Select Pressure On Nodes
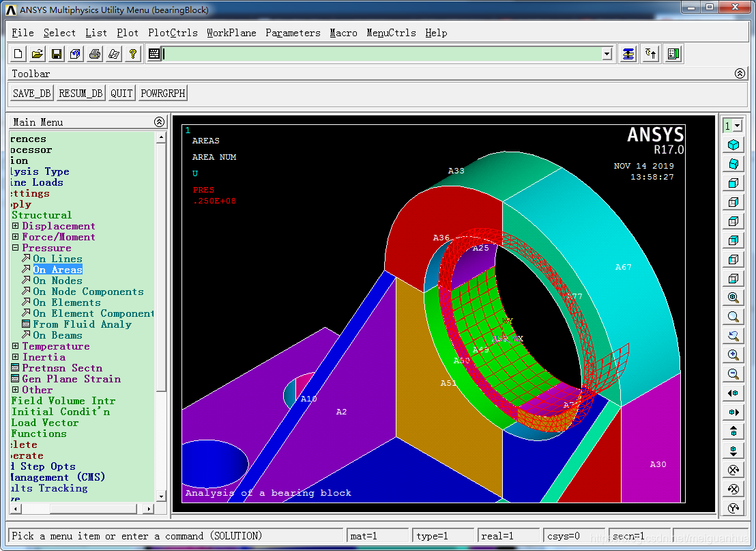756x551 pixels. (x=57, y=281)
